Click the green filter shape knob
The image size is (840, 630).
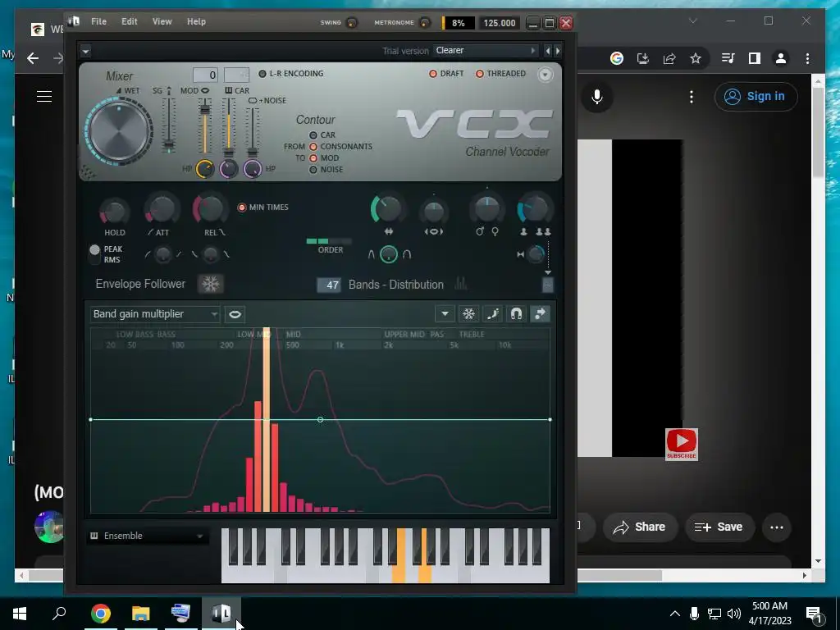coord(389,254)
